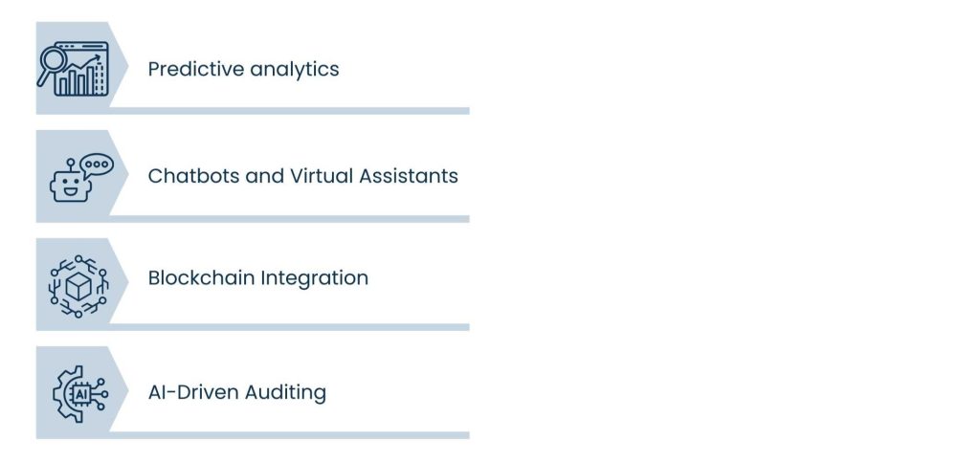The width and height of the screenshot is (980, 462).
Task: Select "Chatbots and Virtual Assistants" text
Action: (x=302, y=176)
